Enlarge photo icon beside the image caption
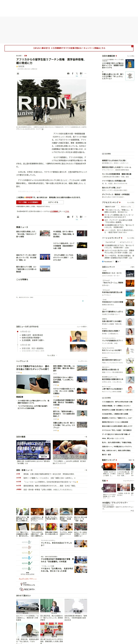The image size is (138, 644). [43, 129]
